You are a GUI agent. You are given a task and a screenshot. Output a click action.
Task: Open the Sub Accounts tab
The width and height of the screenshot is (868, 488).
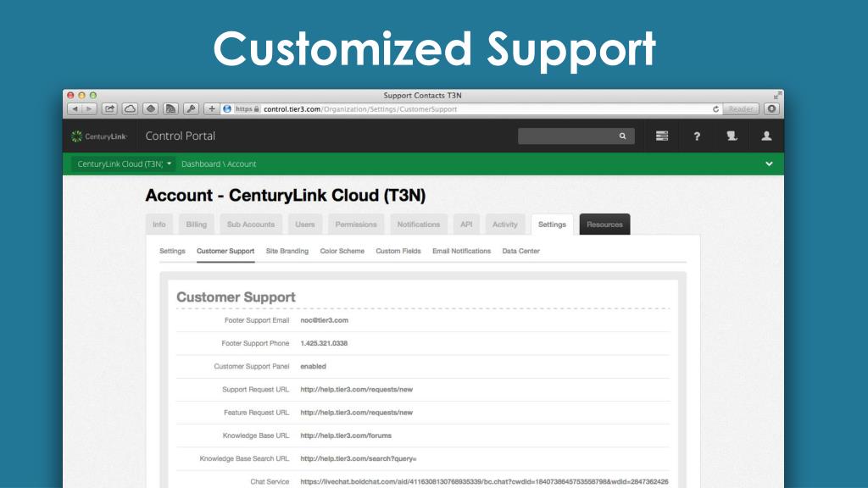[251, 224]
